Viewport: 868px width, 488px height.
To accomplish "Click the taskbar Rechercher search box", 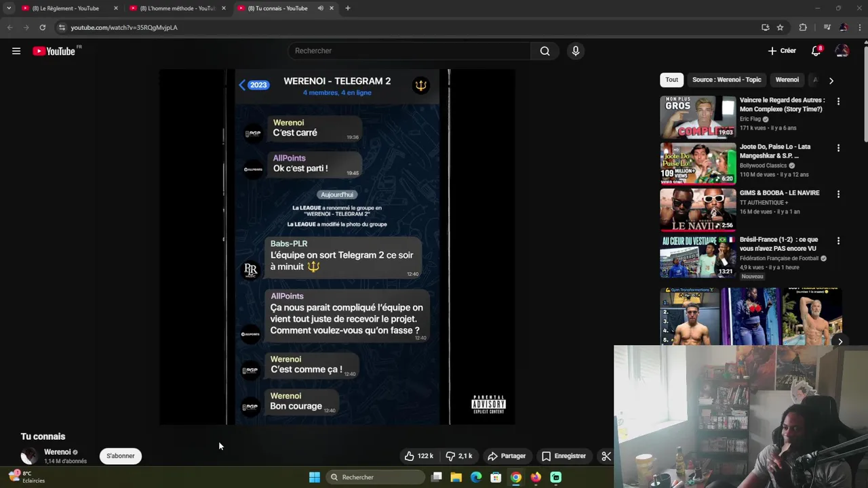I will pos(375,477).
